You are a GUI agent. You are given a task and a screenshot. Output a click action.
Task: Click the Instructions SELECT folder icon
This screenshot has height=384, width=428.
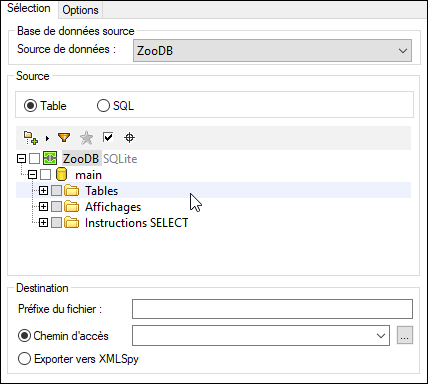(x=71, y=222)
